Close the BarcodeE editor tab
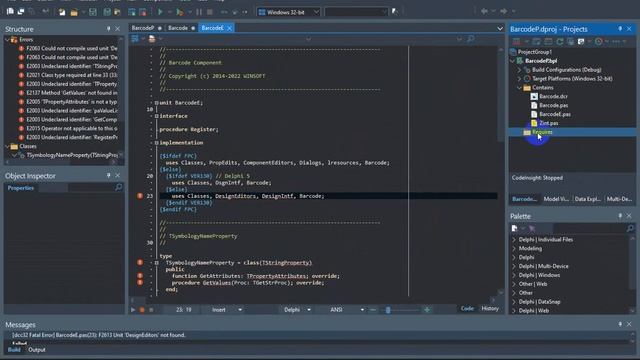Screen dimensions: 640x360 [229, 28]
